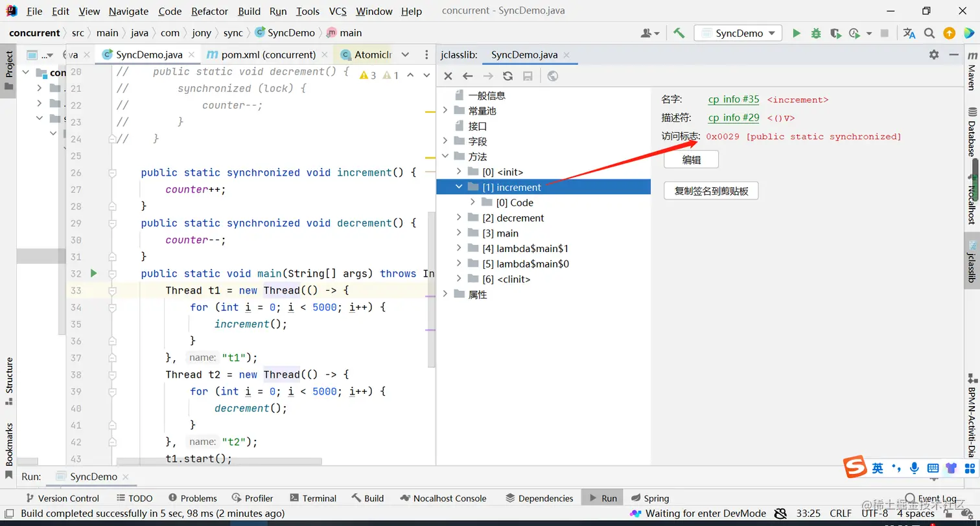Open the editor tabs overflow chevron
Screen dimensions: 980x526
pos(405,54)
